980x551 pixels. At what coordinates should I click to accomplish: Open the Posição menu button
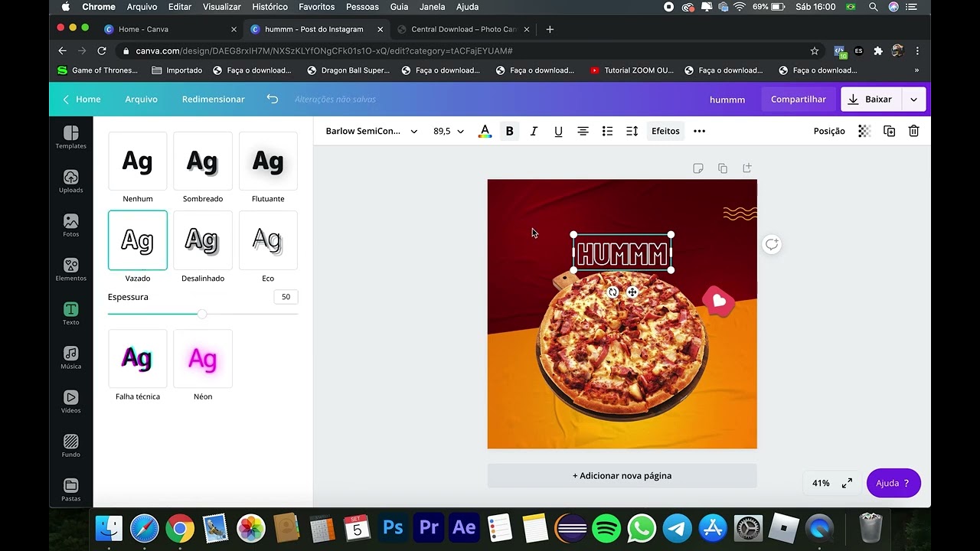pos(829,131)
